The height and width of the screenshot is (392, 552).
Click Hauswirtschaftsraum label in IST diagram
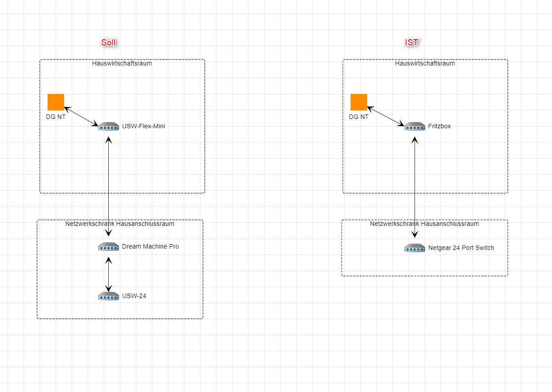[x=425, y=63]
